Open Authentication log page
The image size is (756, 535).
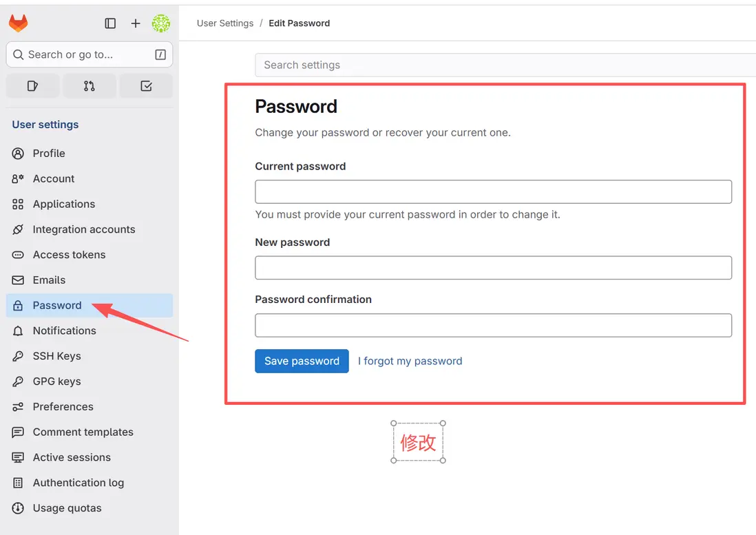[x=78, y=483]
